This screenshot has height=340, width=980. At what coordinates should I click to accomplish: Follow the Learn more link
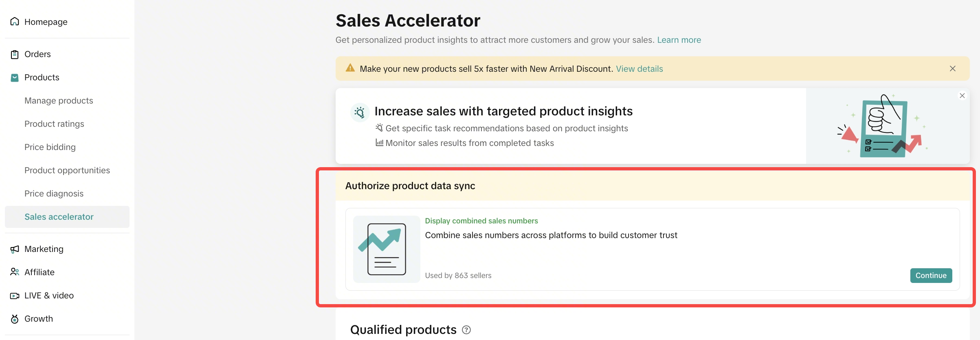(x=679, y=40)
